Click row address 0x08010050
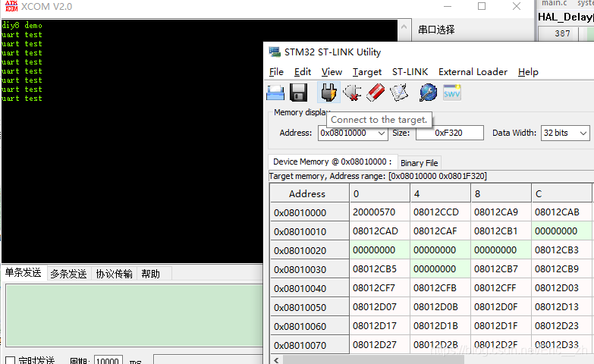The height and width of the screenshot is (364, 594). click(310, 307)
